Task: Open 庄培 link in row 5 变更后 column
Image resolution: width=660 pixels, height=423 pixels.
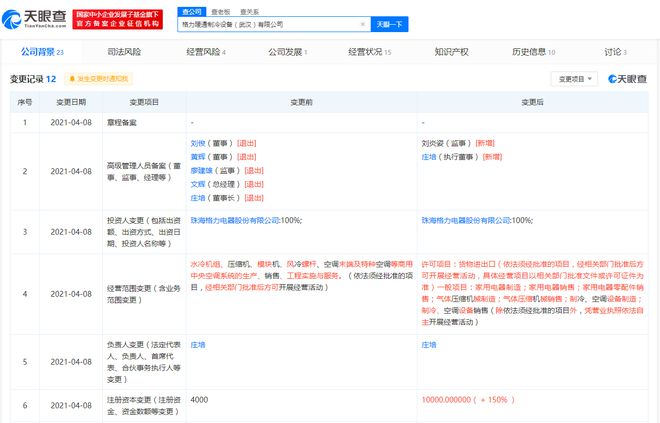Action: pyautogui.click(x=429, y=345)
